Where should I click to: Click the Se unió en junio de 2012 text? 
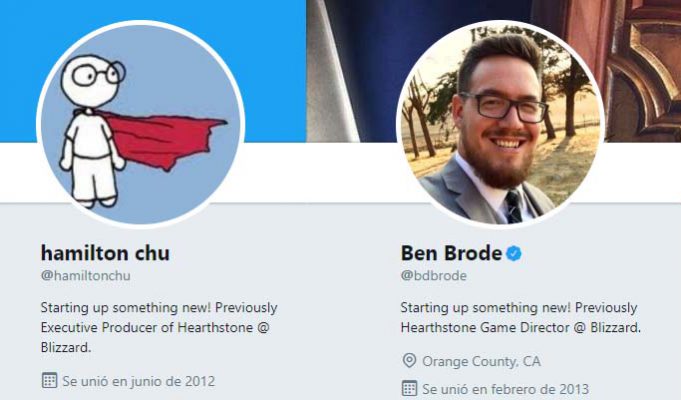(x=139, y=381)
